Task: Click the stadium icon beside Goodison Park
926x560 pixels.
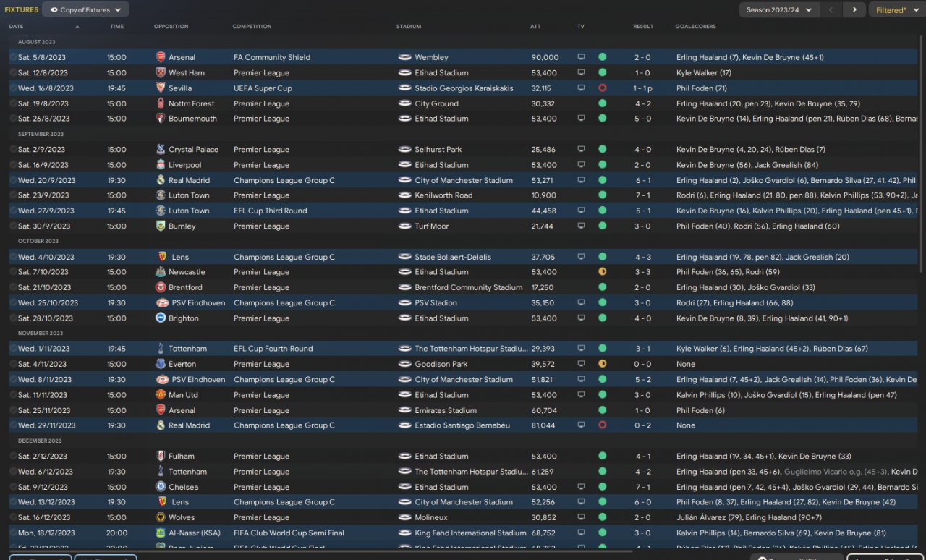Action: (x=405, y=364)
